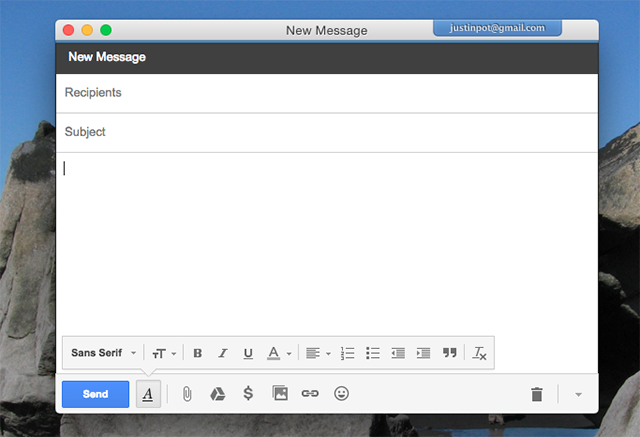Remove formatting with the Tx icon
This screenshot has width=640, height=437.
[479, 353]
